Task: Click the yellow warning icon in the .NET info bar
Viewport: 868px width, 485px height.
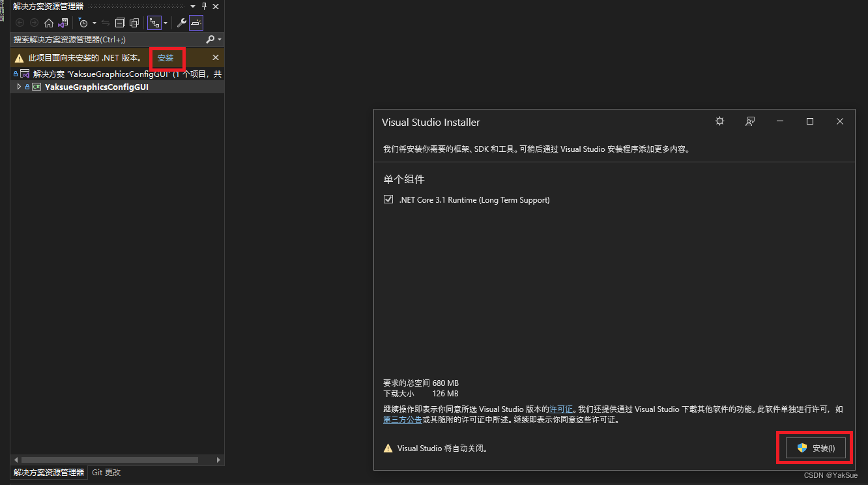Action: pos(20,58)
